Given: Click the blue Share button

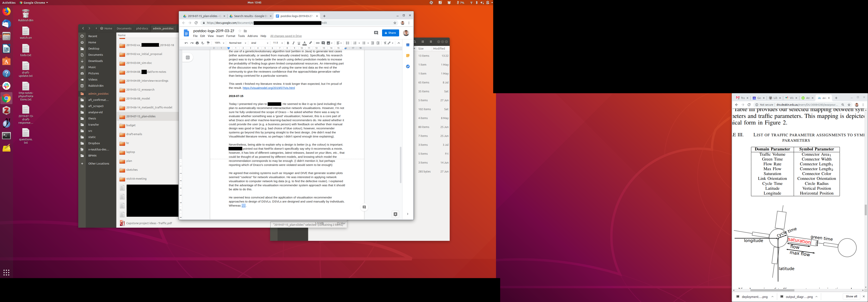Looking at the screenshot, I should pyautogui.click(x=390, y=33).
